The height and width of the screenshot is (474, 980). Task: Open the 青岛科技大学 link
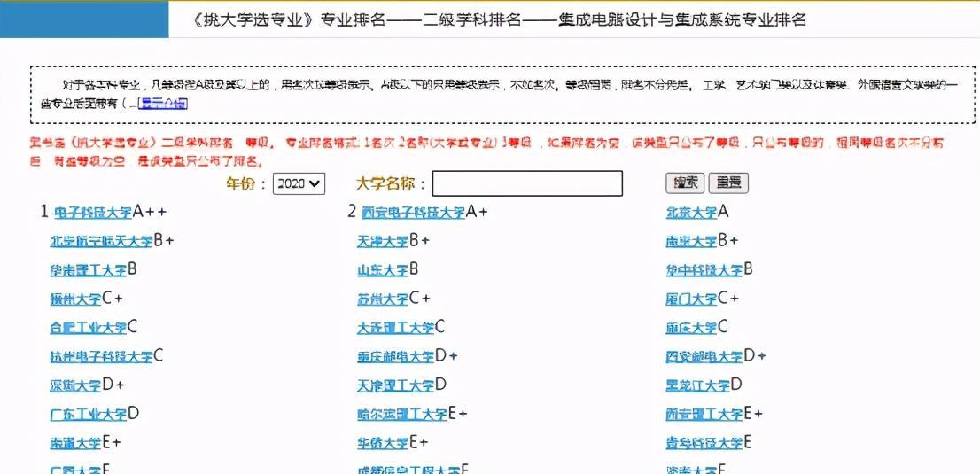(704, 443)
